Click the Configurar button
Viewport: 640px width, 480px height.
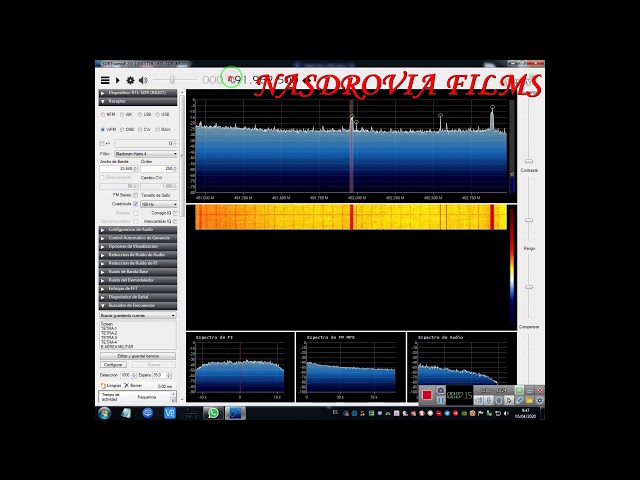pos(113,364)
